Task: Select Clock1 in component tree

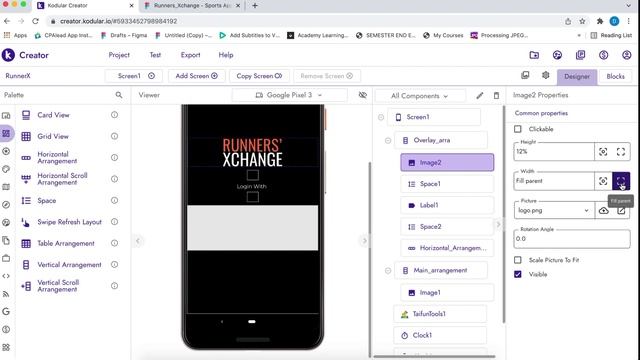Action: pos(440,335)
